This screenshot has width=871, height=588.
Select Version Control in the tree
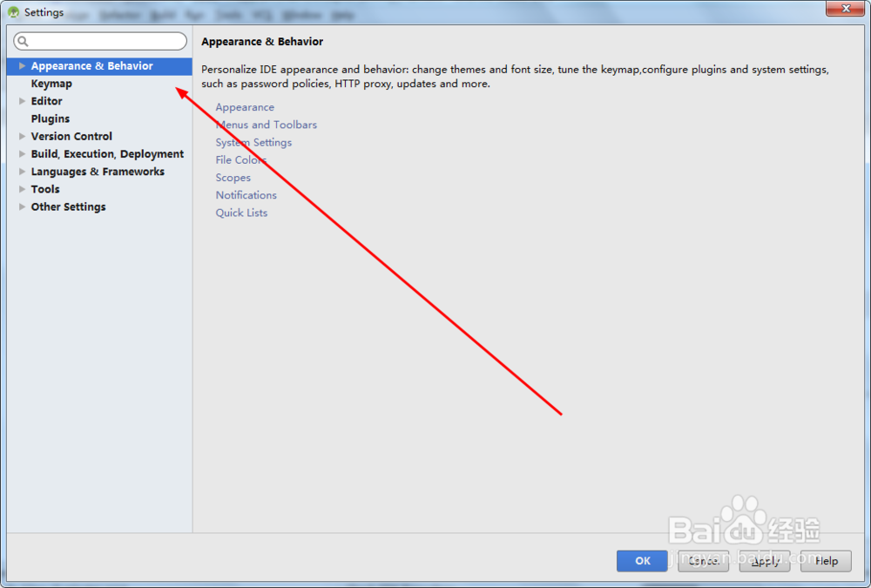coord(71,136)
